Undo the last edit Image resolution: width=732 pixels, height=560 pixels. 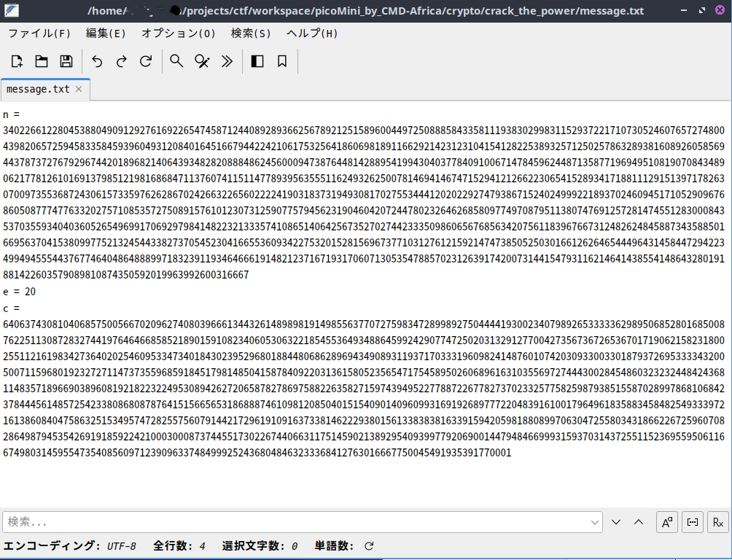[97, 61]
